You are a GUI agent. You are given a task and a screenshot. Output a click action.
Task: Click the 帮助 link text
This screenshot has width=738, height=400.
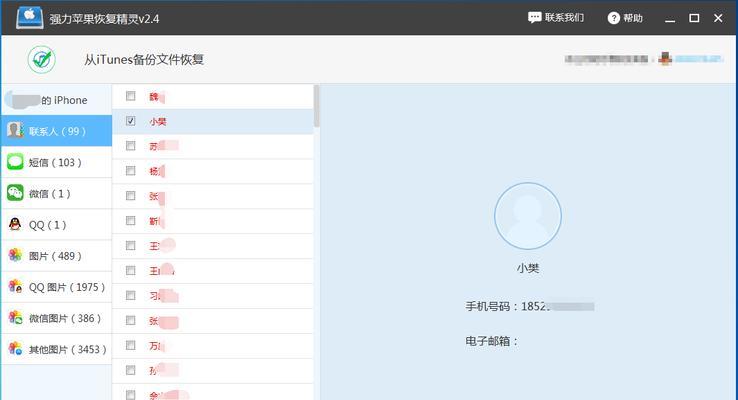coord(633,18)
